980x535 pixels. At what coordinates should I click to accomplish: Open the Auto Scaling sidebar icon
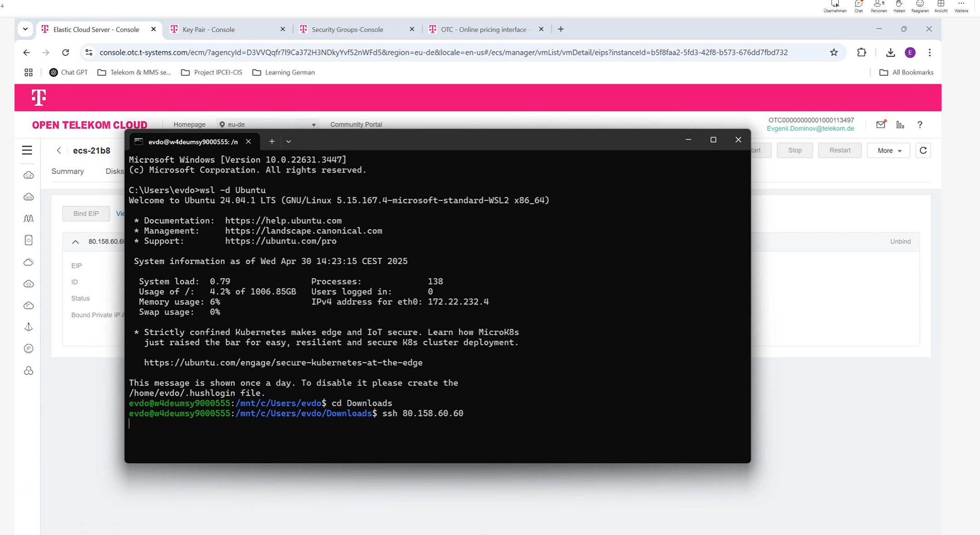pyautogui.click(x=29, y=218)
